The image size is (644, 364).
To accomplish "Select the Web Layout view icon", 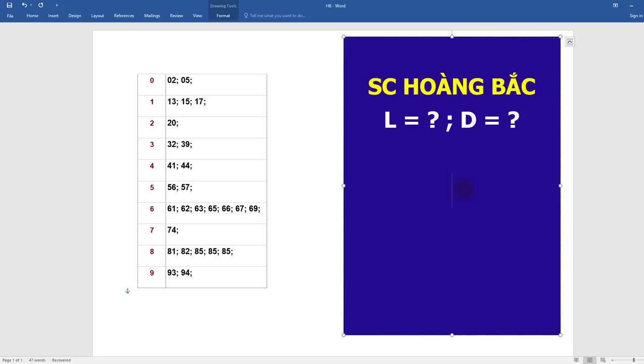I will tap(603, 360).
